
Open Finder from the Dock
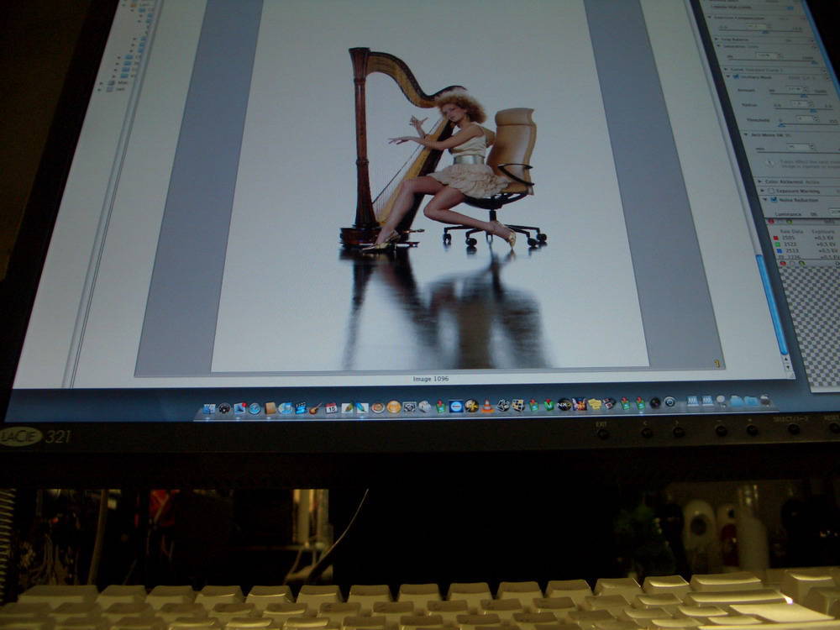(209, 409)
